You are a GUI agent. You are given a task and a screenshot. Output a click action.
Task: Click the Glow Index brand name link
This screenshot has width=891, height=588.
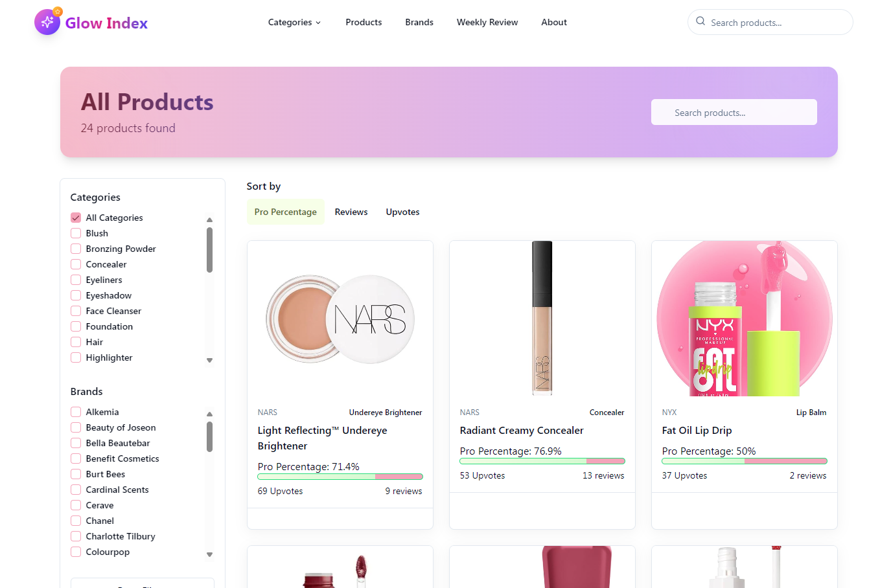tap(106, 23)
